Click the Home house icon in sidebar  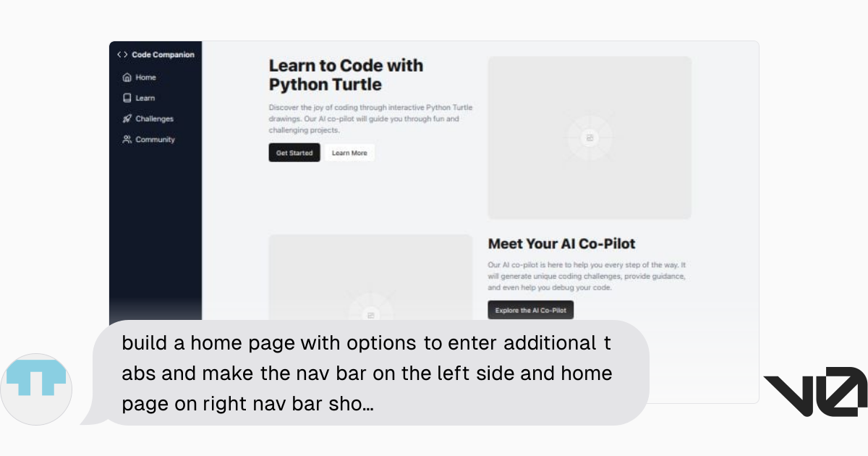pyautogui.click(x=127, y=77)
